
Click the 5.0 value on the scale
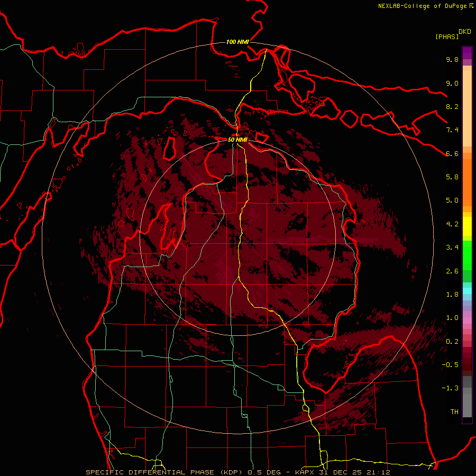452,200
